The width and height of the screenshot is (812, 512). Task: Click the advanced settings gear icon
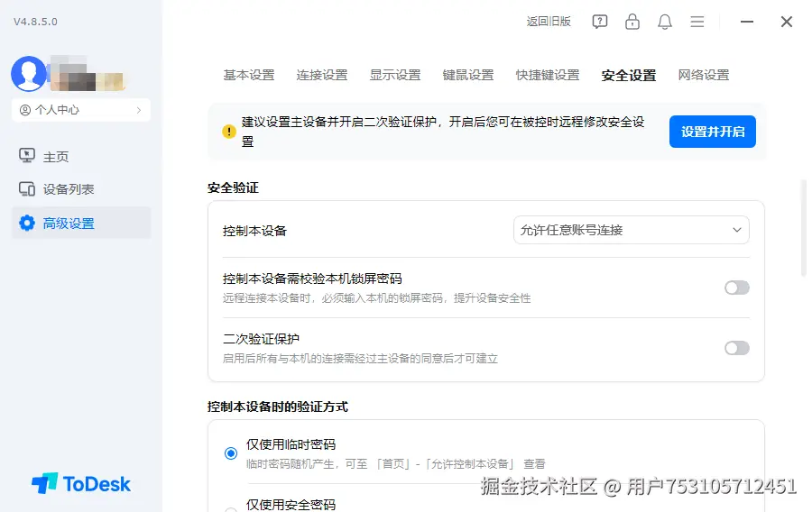[x=27, y=223]
